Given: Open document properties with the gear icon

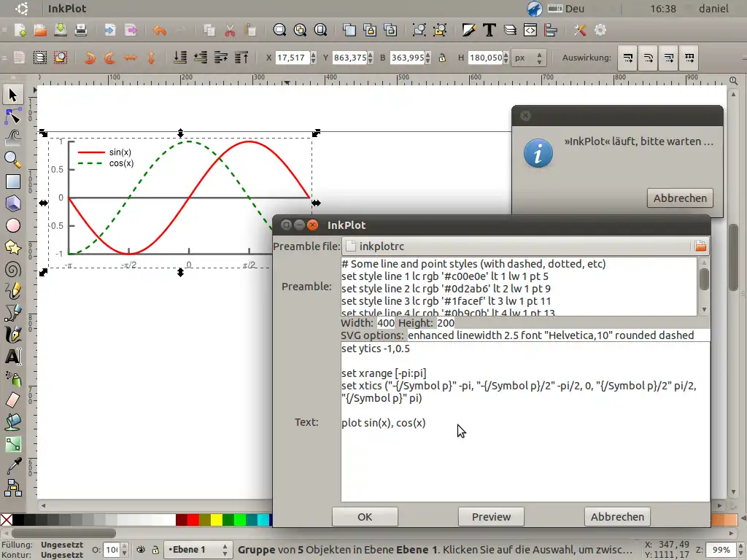Looking at the screenshot, I should 600,31.
